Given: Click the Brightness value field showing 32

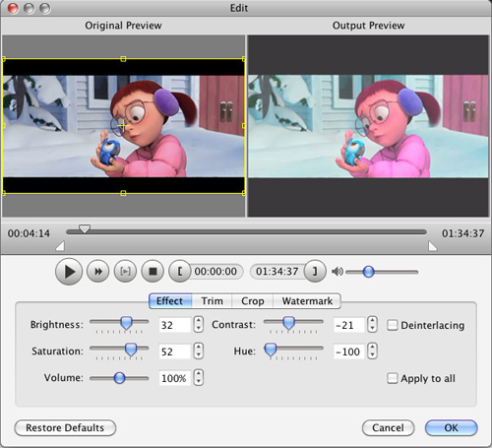Looking at the screenshot, I should 174,325.
